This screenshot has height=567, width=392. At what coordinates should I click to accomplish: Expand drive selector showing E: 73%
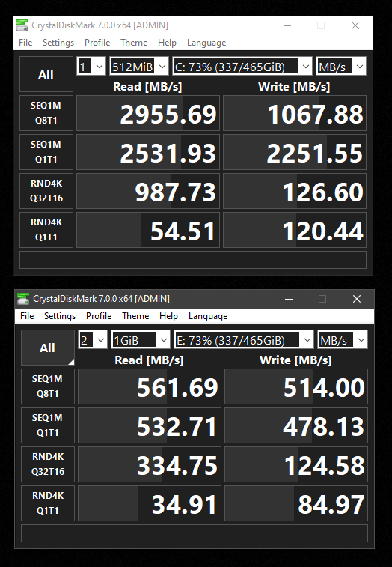point(244,340)
